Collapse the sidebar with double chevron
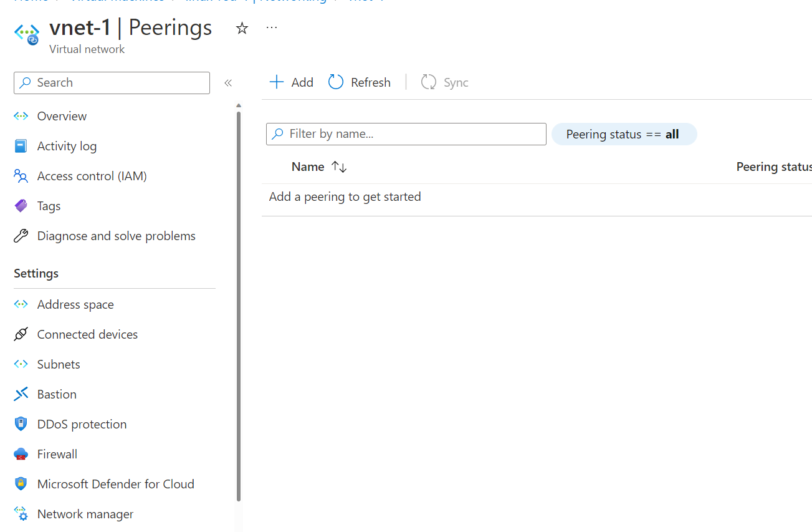Image resolution: width=812 pixels, height=532 pixels. point(228,83)
